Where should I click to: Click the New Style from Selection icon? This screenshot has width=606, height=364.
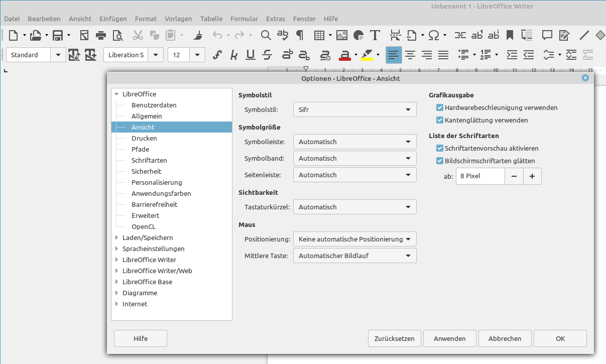tap(91, 55)
